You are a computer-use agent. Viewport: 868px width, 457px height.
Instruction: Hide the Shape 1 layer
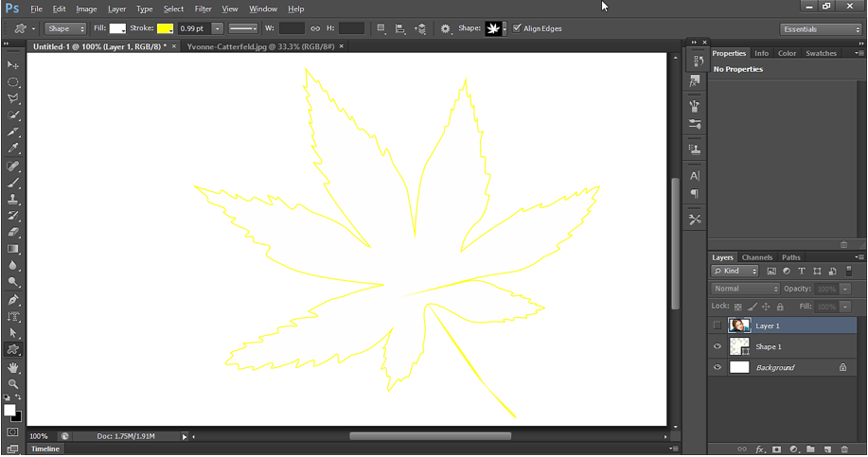point(717,346)
